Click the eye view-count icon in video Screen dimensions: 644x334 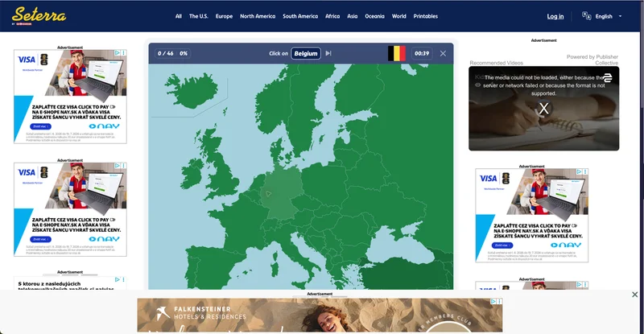[477, 85]
